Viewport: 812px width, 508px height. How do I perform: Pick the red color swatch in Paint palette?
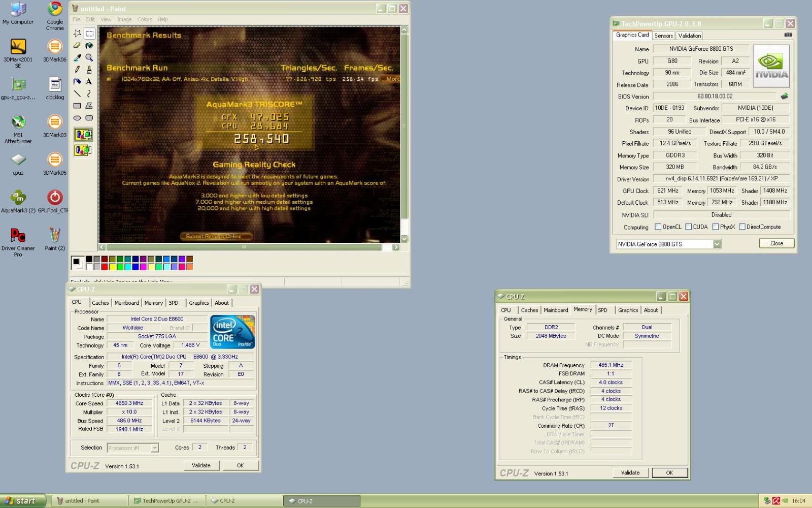(105, 267)
